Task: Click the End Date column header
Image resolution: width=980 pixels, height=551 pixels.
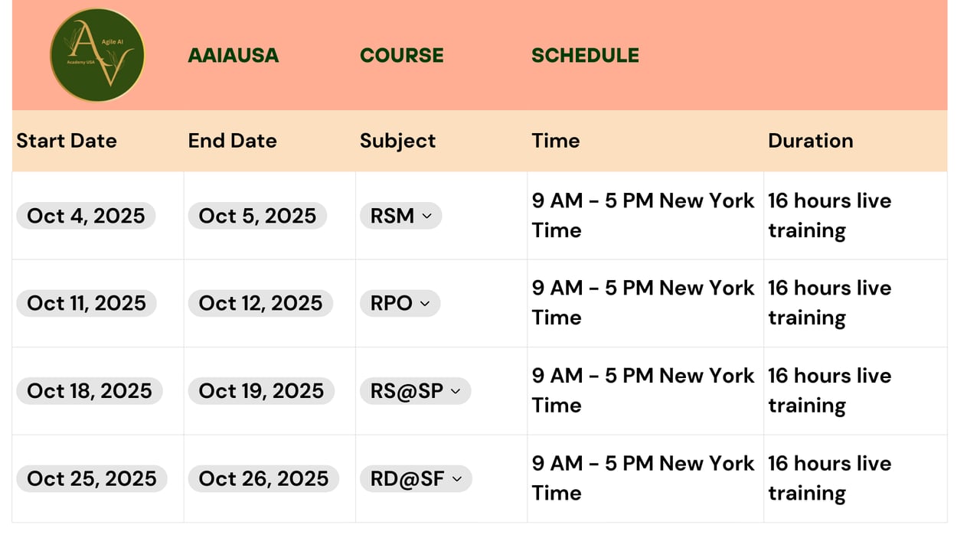Action: click(x=233, y=141)
